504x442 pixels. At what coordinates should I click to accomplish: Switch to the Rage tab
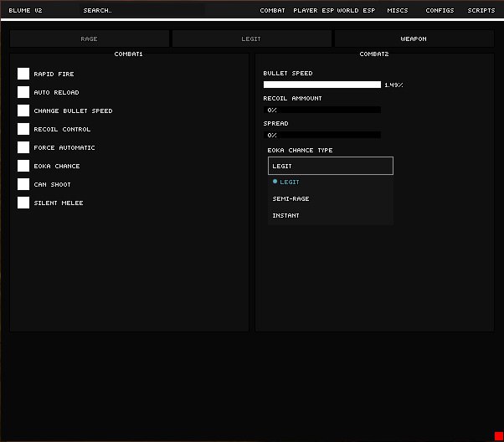coord(89,39)
